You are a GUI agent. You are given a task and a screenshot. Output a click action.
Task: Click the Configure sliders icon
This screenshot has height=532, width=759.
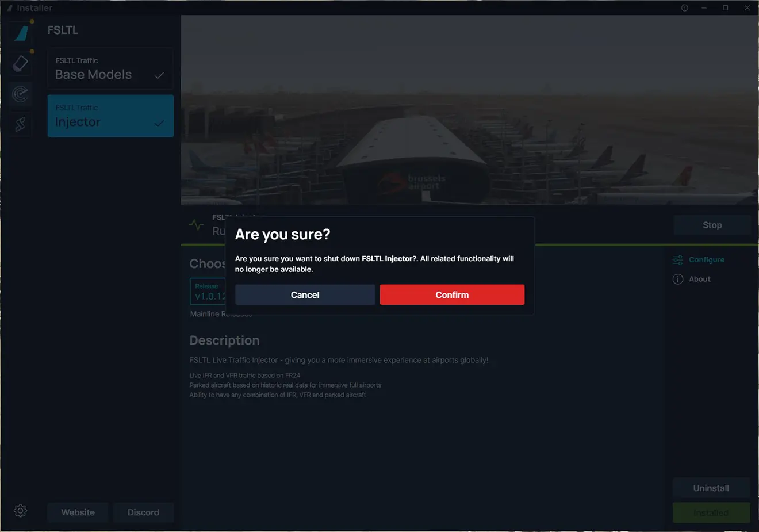click(x=678, y=260)
